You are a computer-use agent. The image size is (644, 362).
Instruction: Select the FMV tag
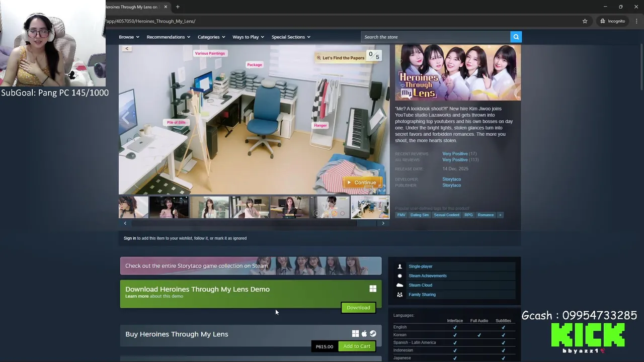(x=401, y=215)
